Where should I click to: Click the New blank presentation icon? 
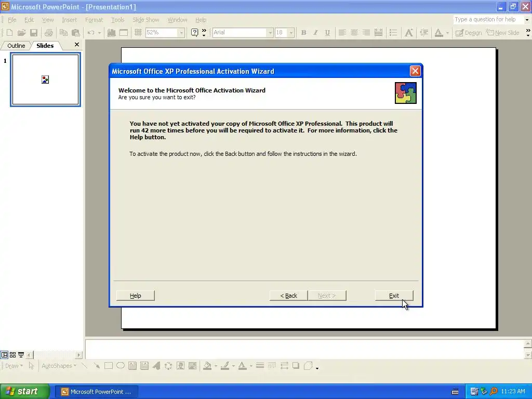click(9, 33)
